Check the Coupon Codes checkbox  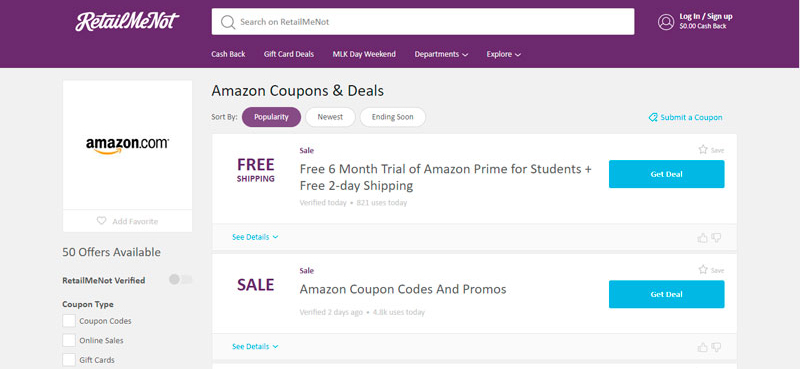[x=69, y=321]
